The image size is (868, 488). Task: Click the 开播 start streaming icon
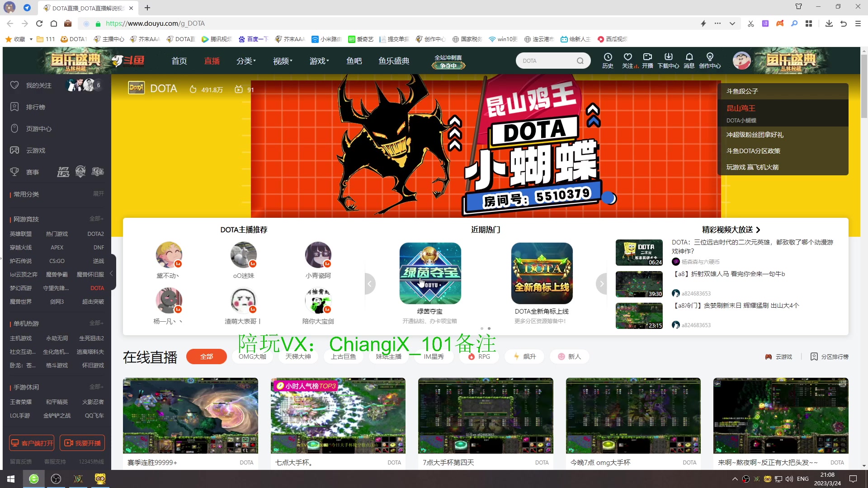point(647,61)
